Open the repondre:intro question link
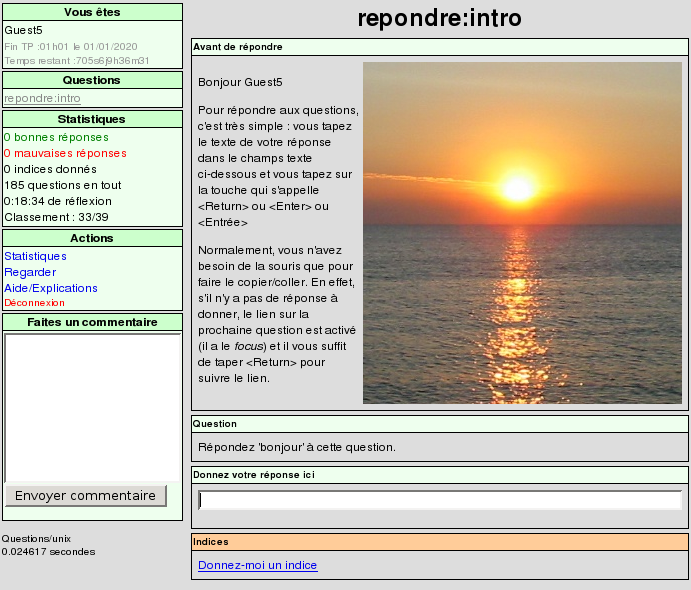Viewport: 691px width, 590px height. 42,98
